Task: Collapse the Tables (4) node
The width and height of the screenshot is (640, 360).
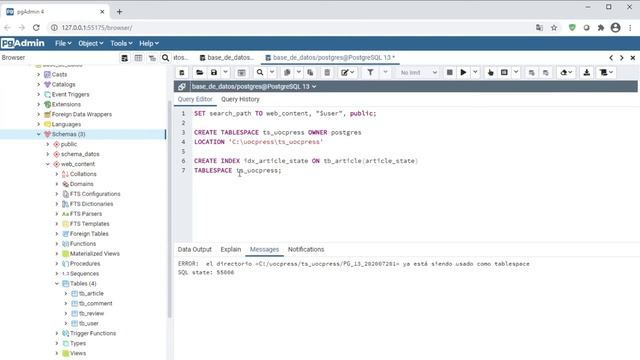Action: tap(57, 283)
